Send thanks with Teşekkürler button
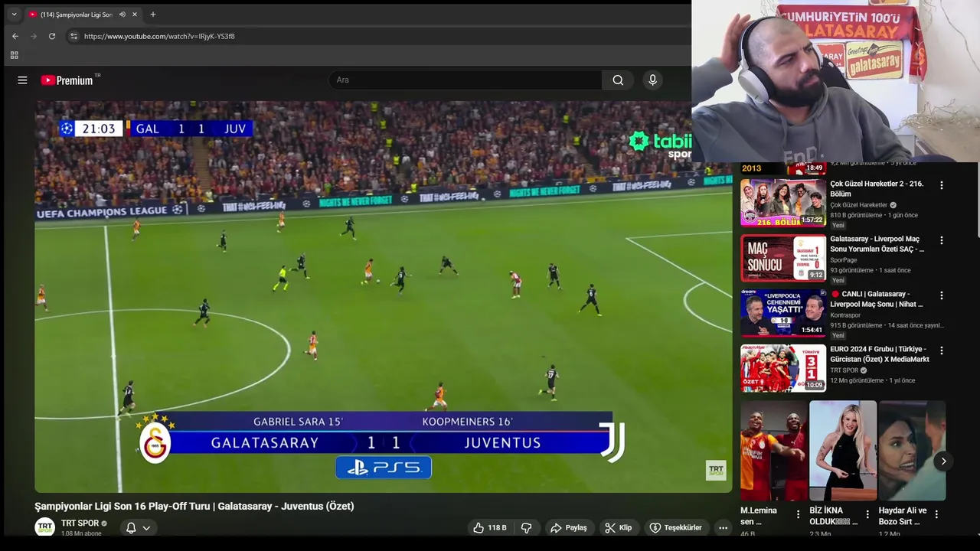Image resolution: width=980 pixels, height=551 pixels. pos(676,528)
